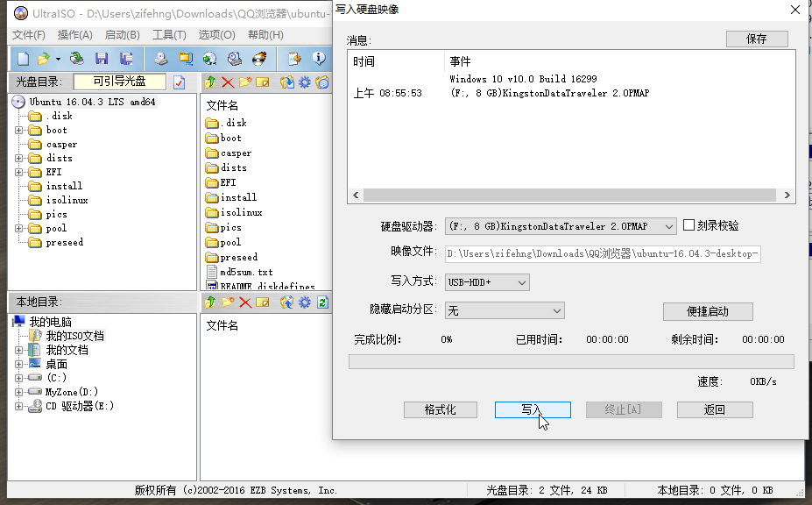The image size is (812, 505).
Task: Click the left arrow of message log scrollbar
Action: click(x=356, y=195)
